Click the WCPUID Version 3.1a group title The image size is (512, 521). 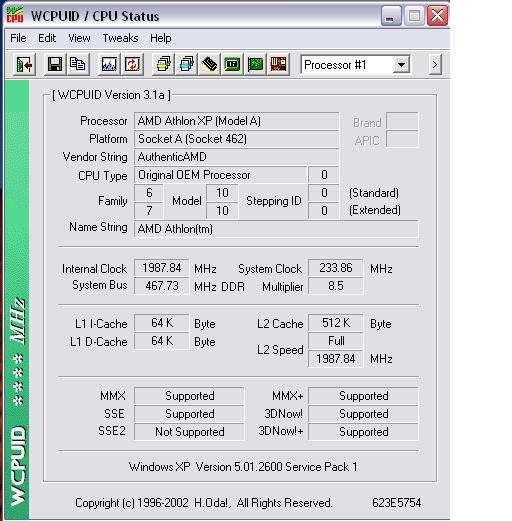[111, 95]
